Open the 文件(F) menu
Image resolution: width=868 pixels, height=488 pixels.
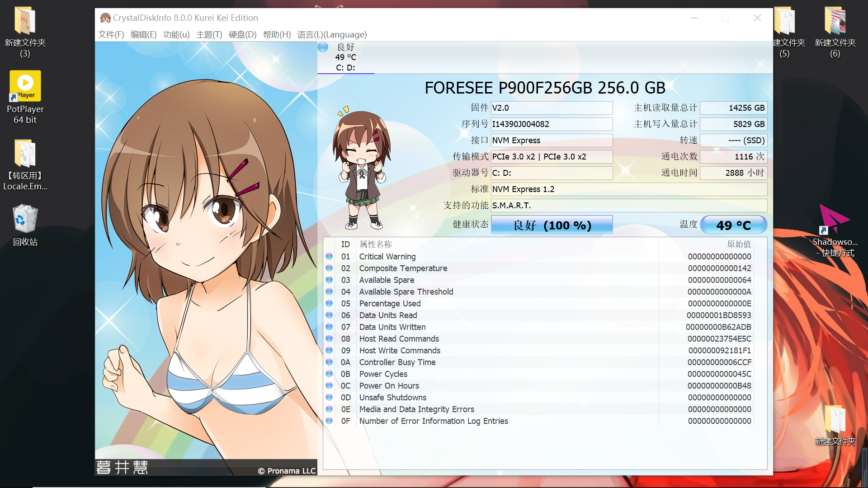click(x=111, y=35)
